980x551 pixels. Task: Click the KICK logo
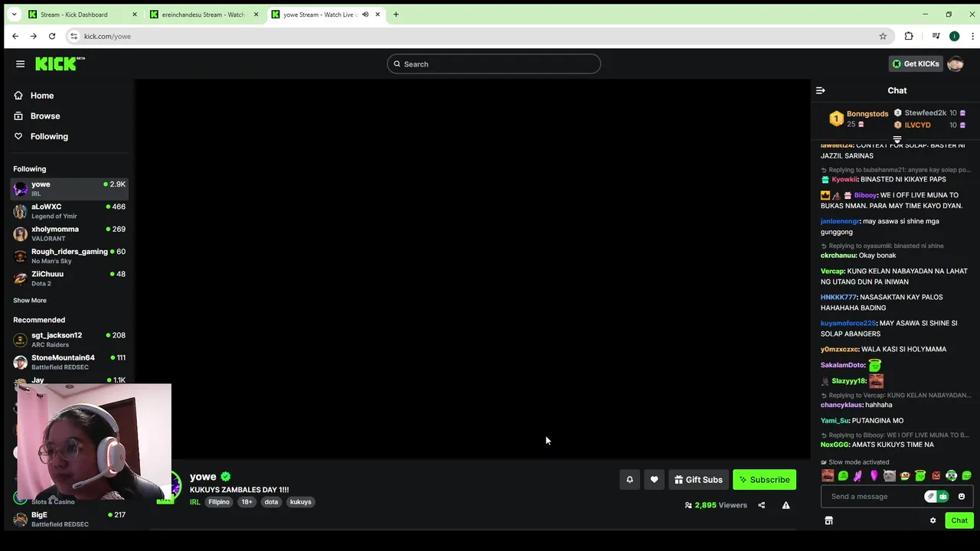click(60, 64)
